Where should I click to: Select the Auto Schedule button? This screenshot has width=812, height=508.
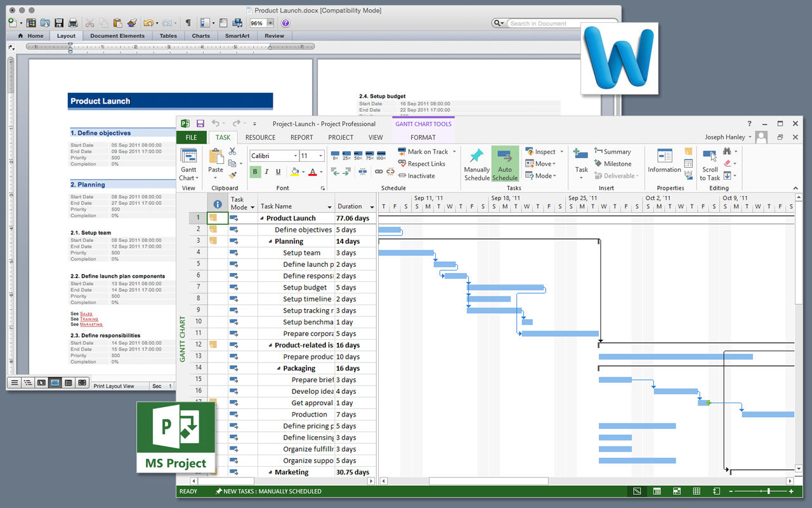point(505,164)
